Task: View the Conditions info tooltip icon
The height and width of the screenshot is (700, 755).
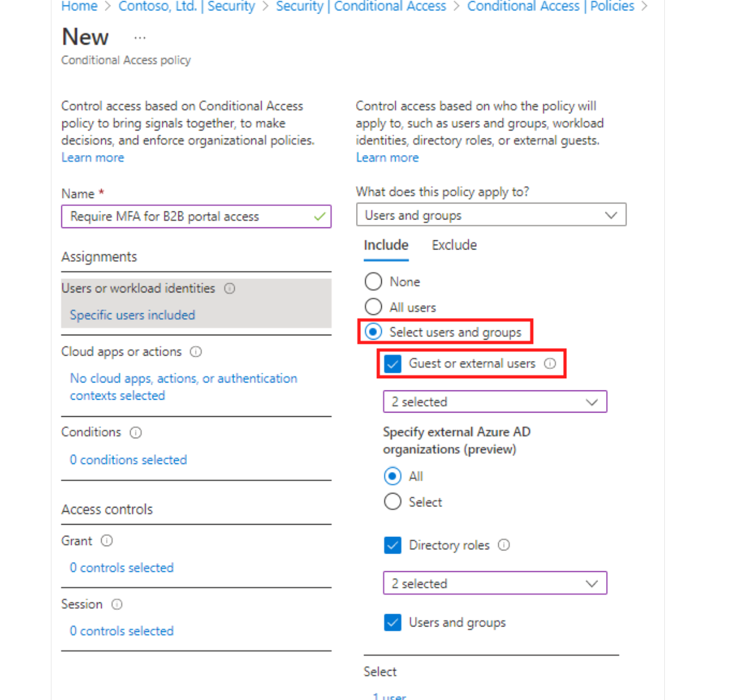Action: (135, 432)
